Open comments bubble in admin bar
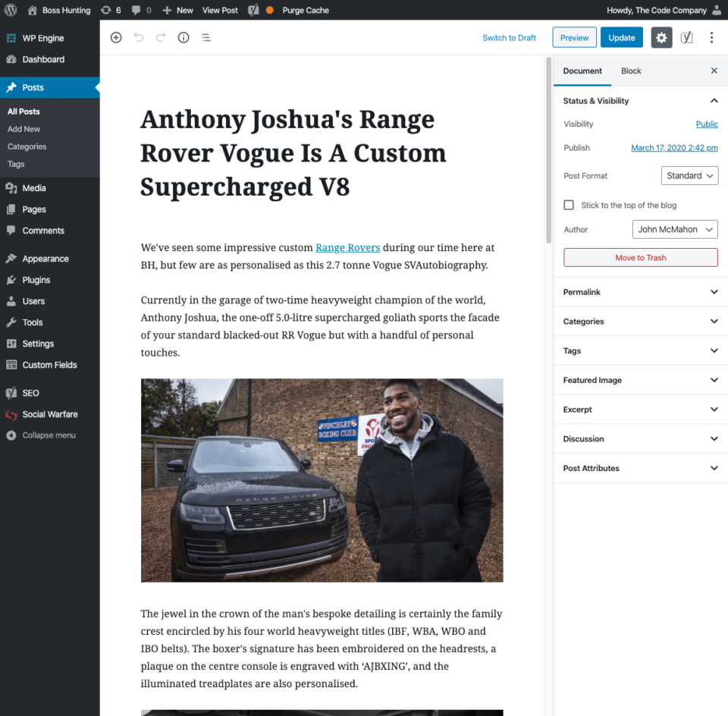This screenshot has height=716, width=728. (x=136, y=10)
